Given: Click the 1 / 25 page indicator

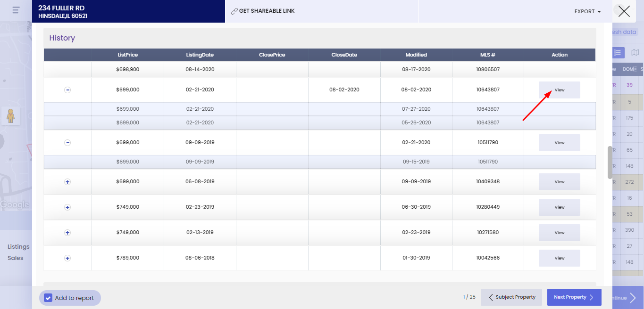Looking at the screenshot, I should pyautogui.click(x=469, y=297).
